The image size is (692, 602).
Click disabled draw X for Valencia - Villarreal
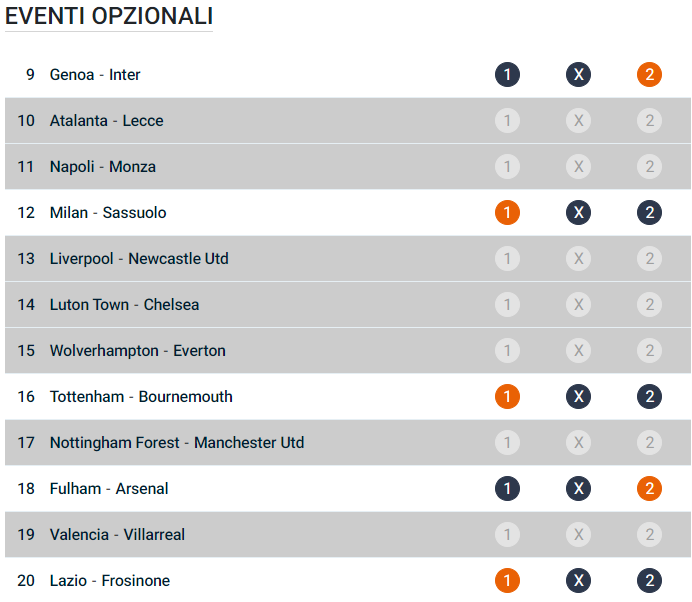pyautogui.click(x=578, y=535)
